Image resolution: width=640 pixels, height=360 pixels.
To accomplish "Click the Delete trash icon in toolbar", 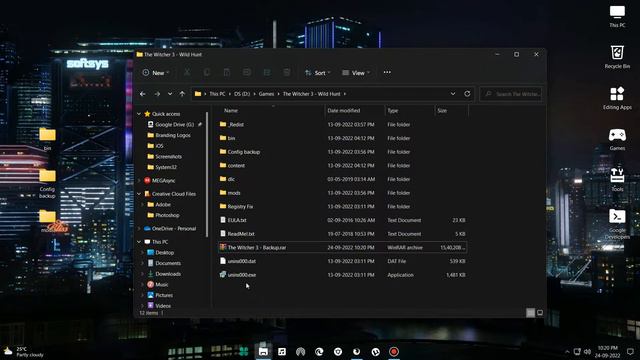I will point(287,73).
